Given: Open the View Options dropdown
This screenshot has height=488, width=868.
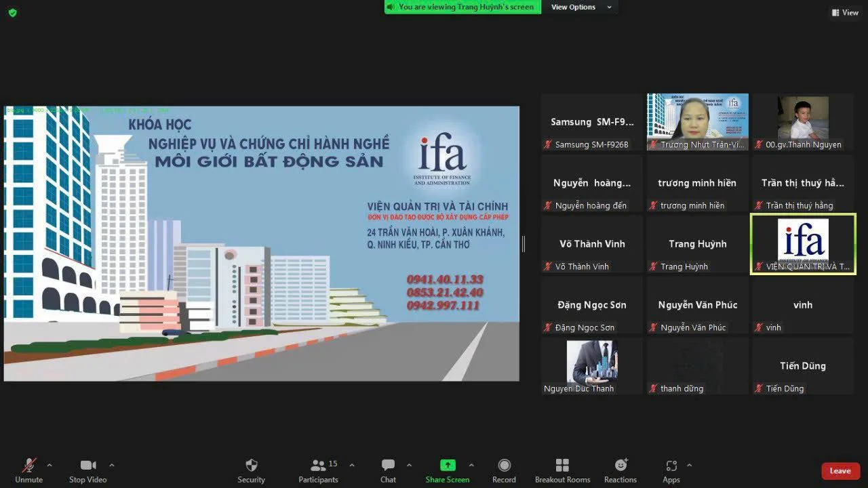Looking at the screenshot, I should (x=581, y=7).
